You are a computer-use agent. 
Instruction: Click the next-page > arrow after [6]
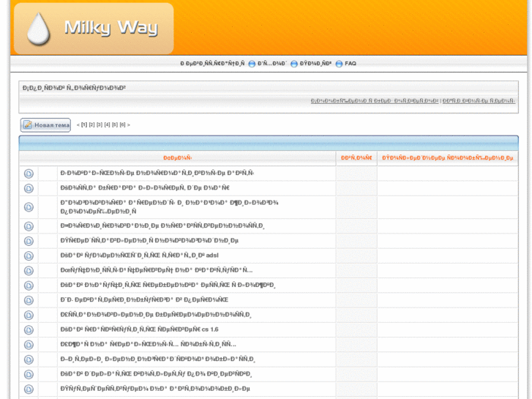pos(129,125)
